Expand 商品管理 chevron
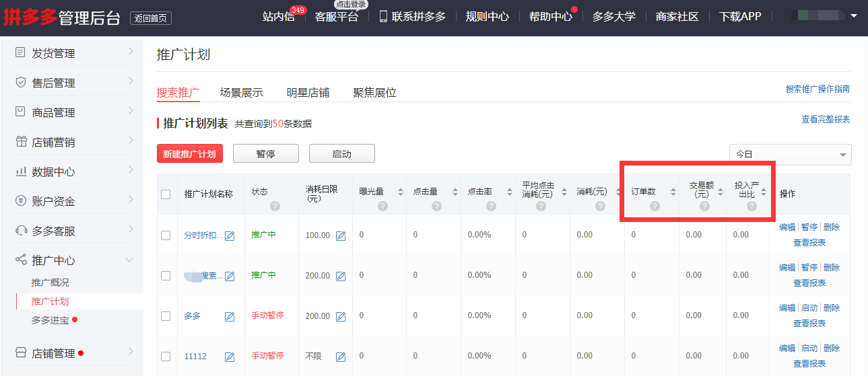This screenshot has height=376, width=868. click(x=131, y=110)
